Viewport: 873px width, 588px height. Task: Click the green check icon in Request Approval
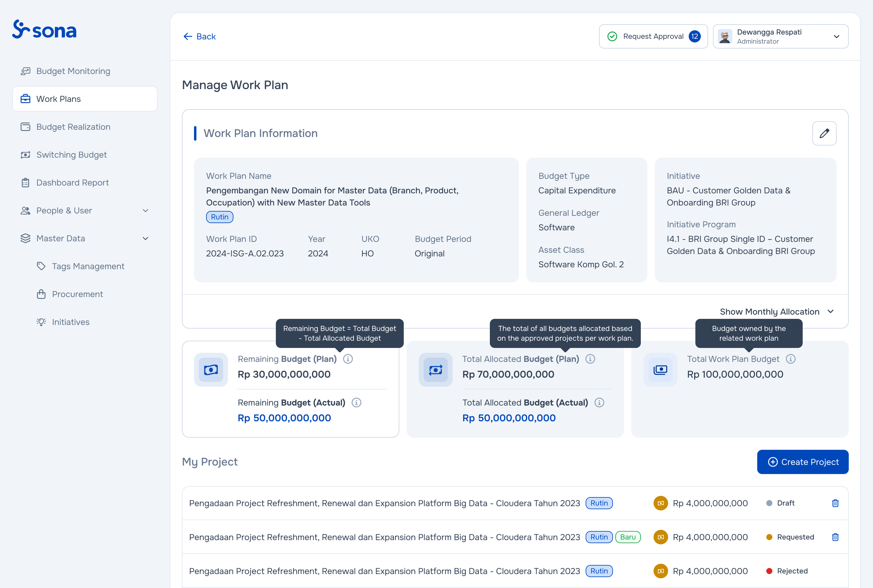coord(612,36)
